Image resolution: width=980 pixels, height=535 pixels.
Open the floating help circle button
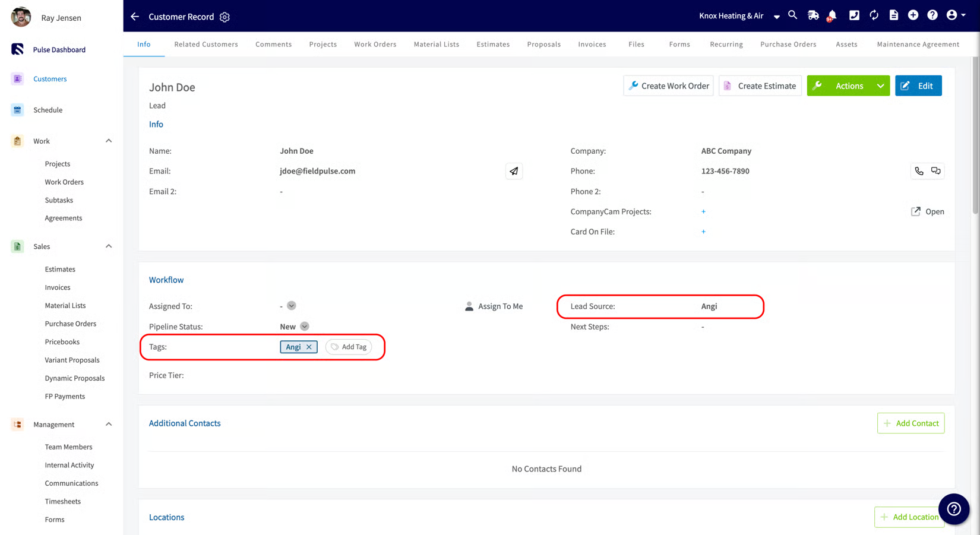point(954,509)
